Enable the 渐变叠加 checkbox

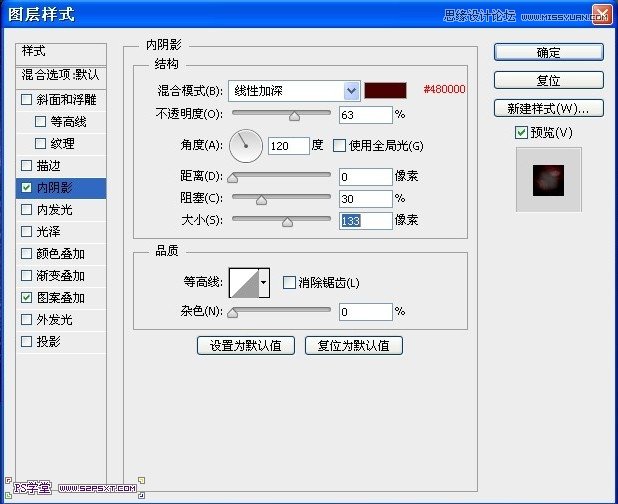[x=26, y=275]
